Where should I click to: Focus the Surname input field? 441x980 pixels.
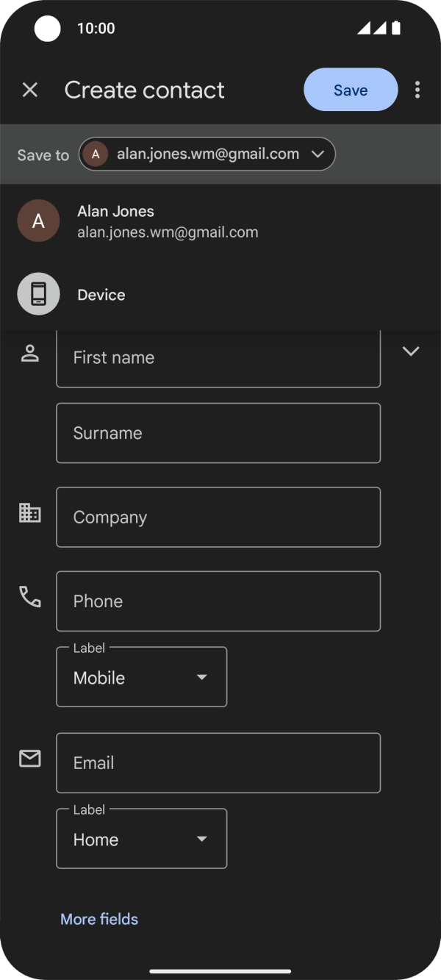point(218,433)
